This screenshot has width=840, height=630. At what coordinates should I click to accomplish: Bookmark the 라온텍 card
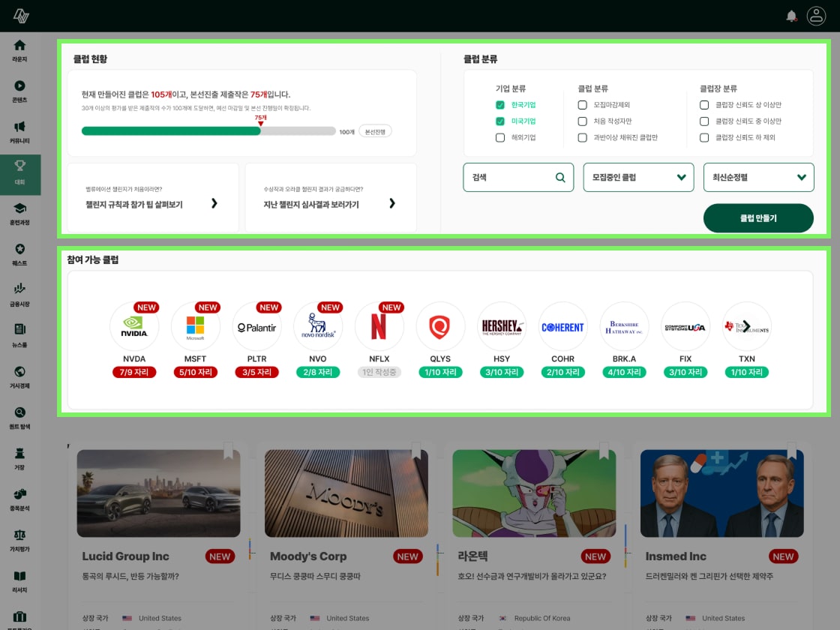pos(604,451)
